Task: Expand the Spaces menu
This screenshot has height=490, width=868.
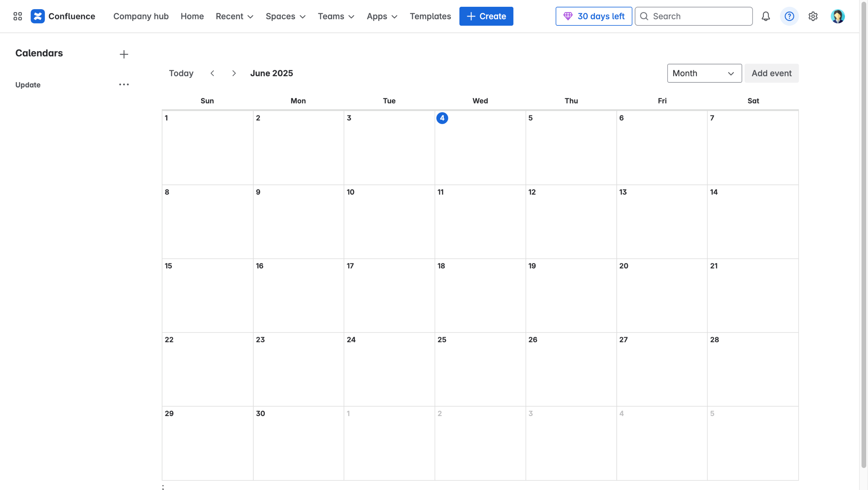Action: coord(285,16)
